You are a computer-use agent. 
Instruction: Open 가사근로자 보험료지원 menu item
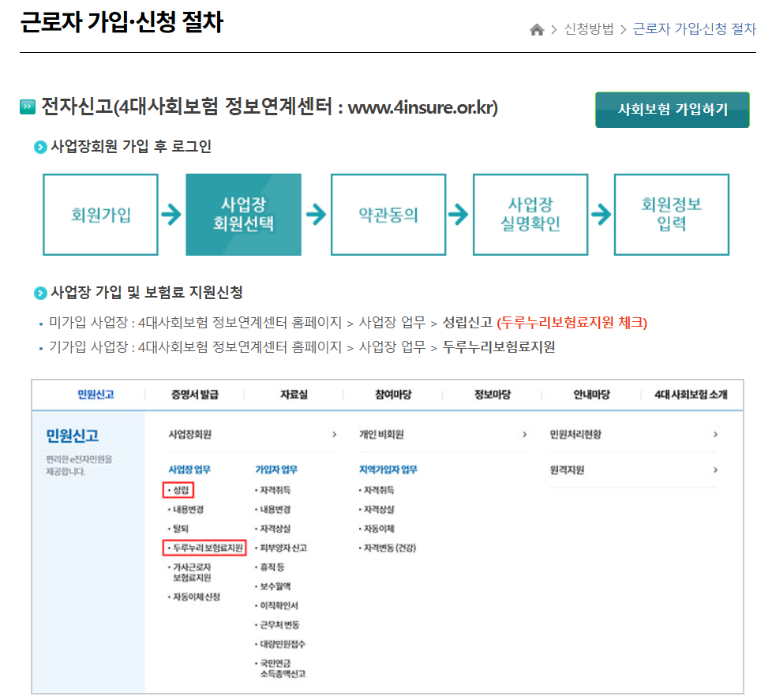coord(192,572)
